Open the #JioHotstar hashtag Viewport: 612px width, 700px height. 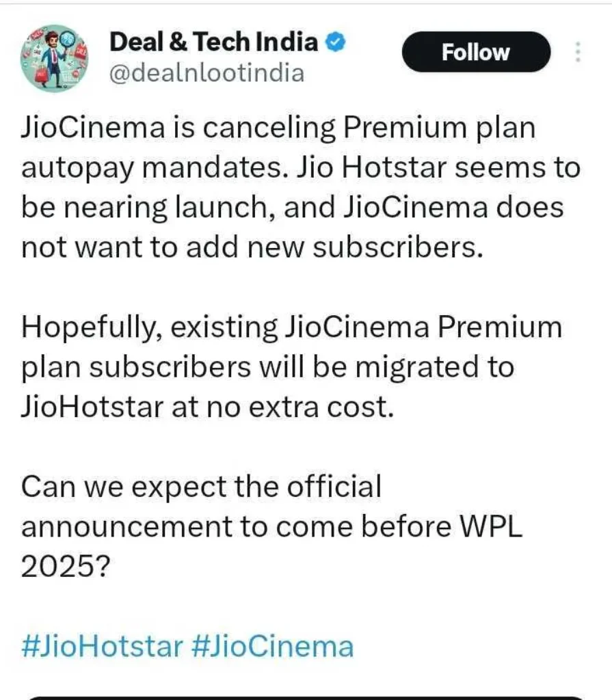coord(103,647)
